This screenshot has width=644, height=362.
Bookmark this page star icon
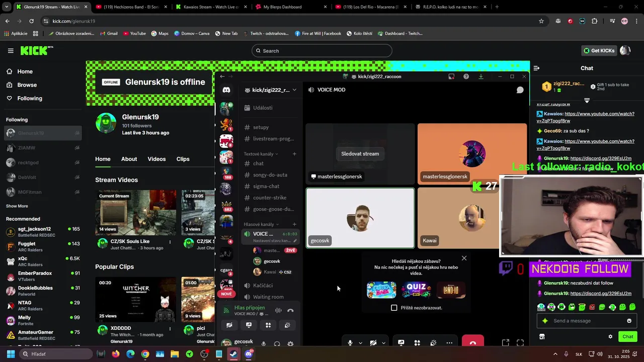coord(541,21)
